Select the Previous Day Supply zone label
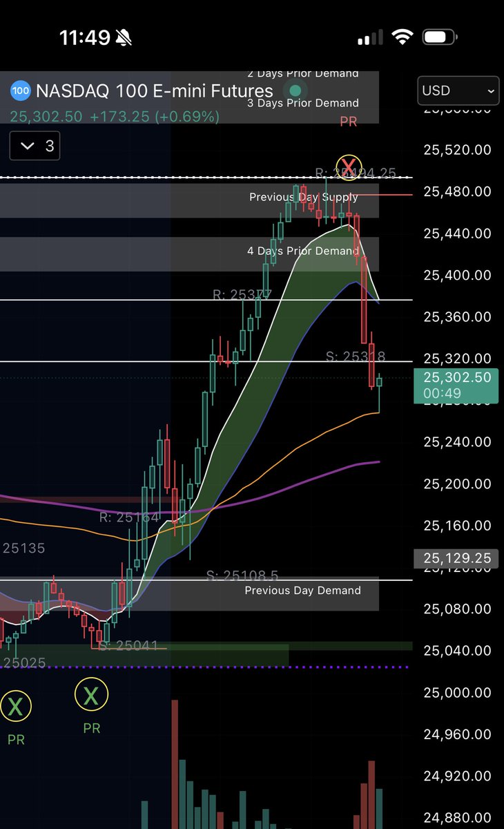Viewport: 504px width, 829px height. pyautogui.click(x=304, y=198)
